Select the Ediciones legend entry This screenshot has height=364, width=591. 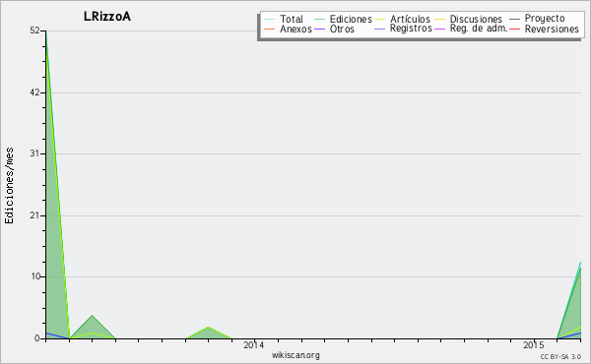pyautogui.click(x=351, y=19)
